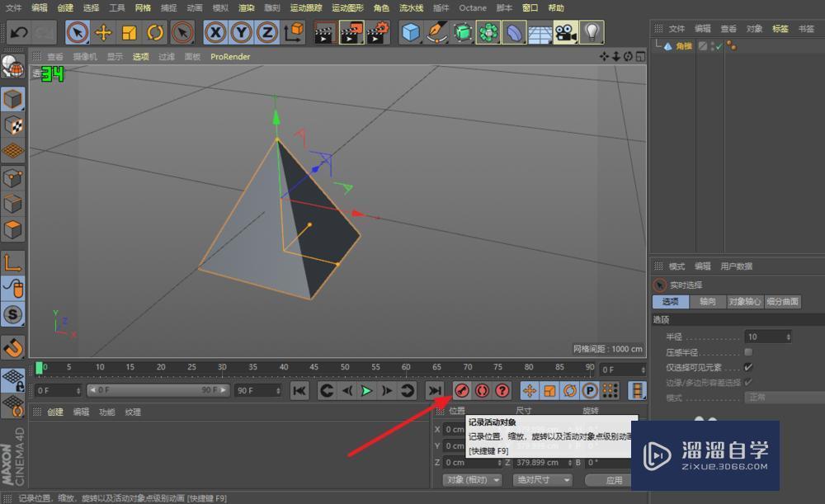The height and width of the screenshot is (504, 825).
Task: Click the green MoGraph array icon
Action: [488, 33]
